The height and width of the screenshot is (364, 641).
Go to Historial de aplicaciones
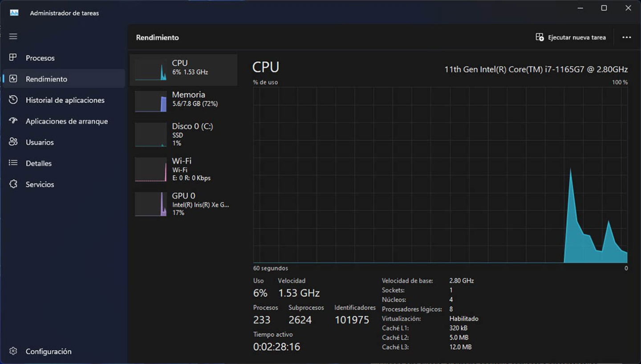[x=64, y=100]
